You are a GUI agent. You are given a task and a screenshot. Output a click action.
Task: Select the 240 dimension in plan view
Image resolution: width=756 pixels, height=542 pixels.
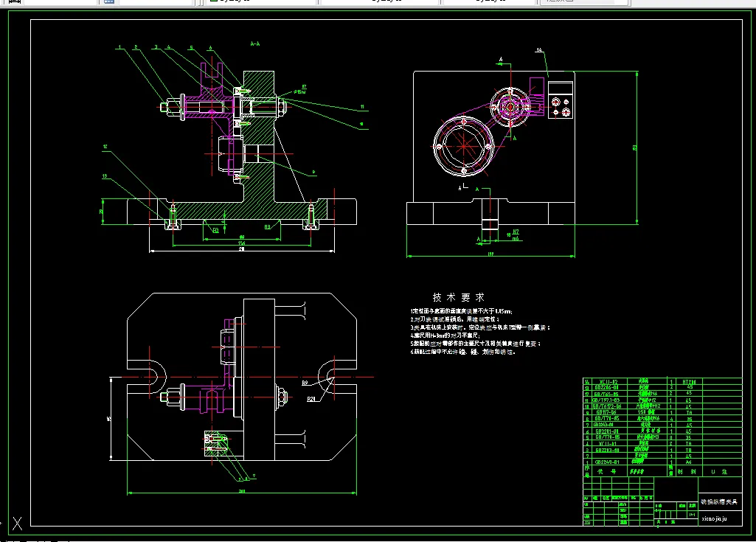(x=242, y=491)
